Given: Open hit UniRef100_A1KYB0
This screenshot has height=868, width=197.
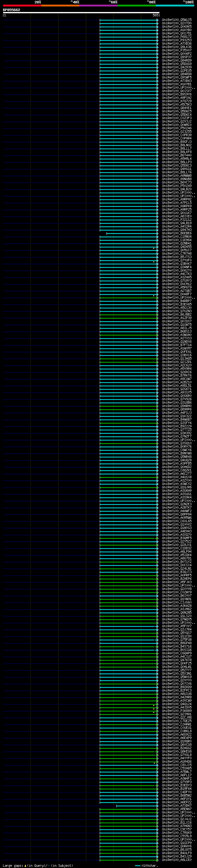Looking at the screenshot, I should point(177,30).
